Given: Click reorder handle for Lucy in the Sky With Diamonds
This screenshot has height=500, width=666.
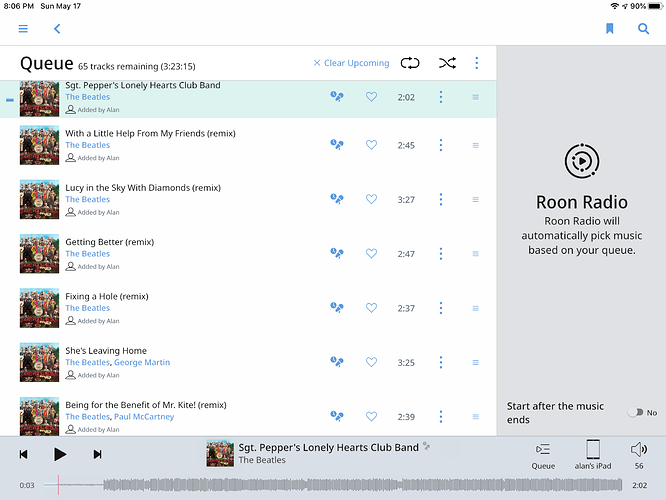Looking at the screenshot, I should tap(476, 200).
